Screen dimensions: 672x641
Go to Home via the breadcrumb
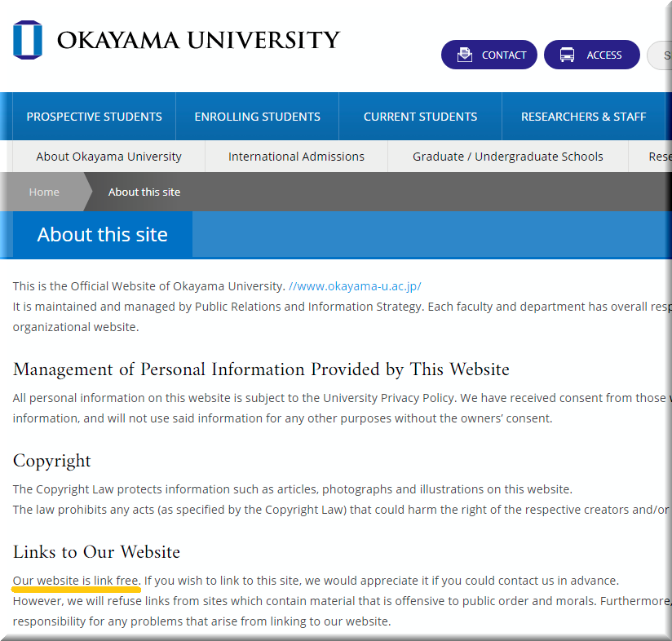44,192
